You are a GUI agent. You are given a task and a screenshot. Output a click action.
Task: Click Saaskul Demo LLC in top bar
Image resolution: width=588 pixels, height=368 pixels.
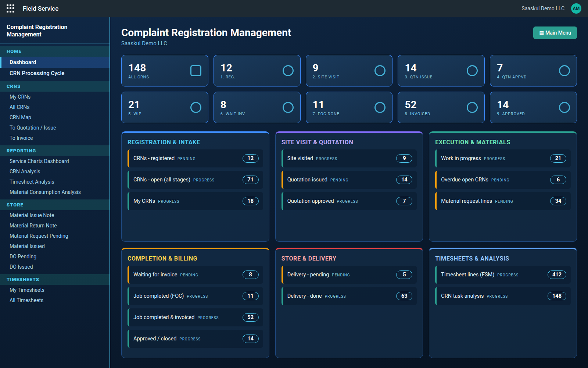(x=543, y=8)
